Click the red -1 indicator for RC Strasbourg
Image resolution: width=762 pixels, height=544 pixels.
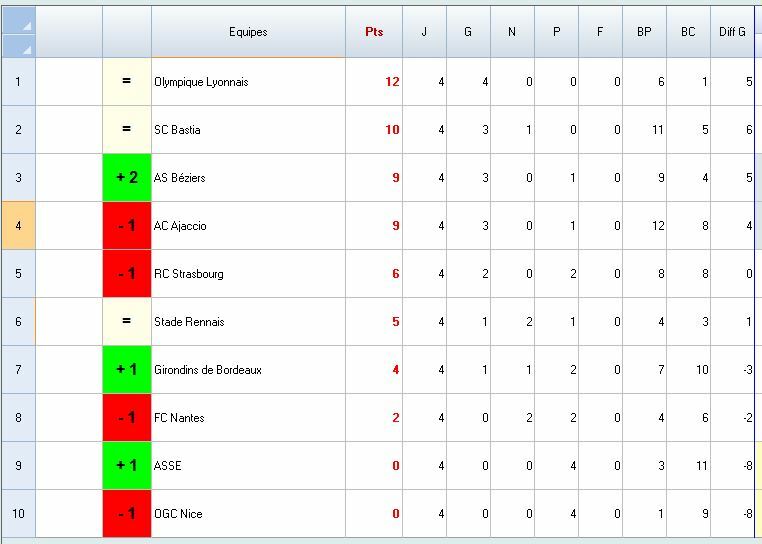click(x=127, y=274)
